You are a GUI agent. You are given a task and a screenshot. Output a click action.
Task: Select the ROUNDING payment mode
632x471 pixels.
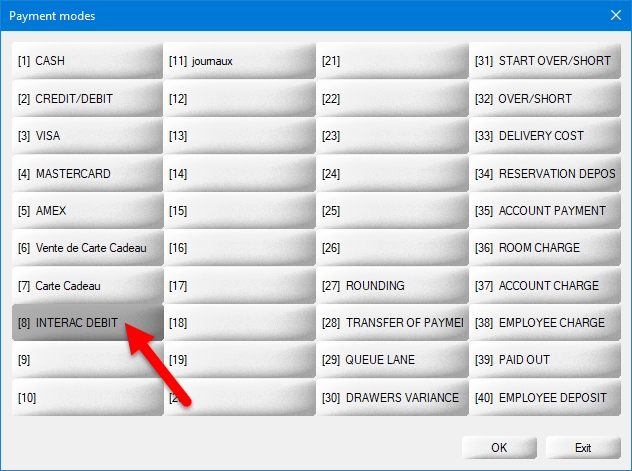[392, 286]
